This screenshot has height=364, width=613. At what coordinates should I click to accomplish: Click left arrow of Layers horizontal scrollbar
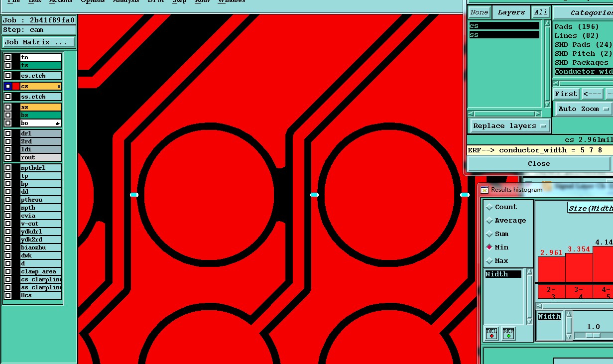(x=471, y=114)
